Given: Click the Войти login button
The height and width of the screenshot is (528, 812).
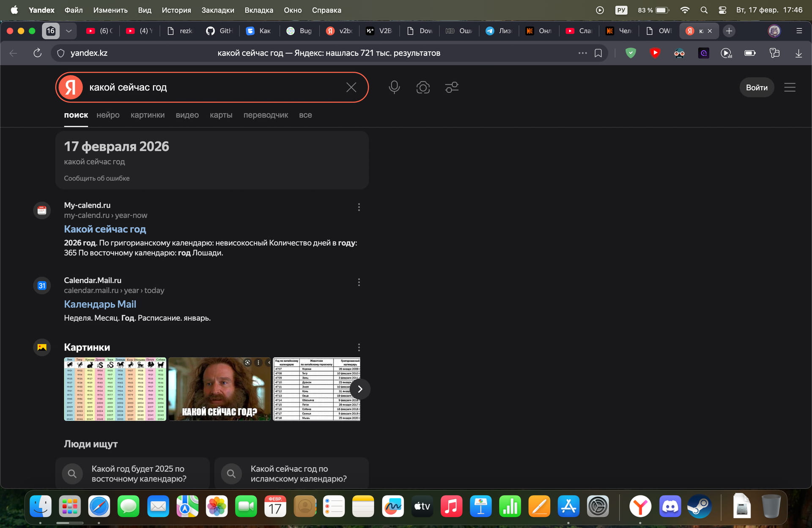Looking at the screenshot, I should click(x=756, y=88).
